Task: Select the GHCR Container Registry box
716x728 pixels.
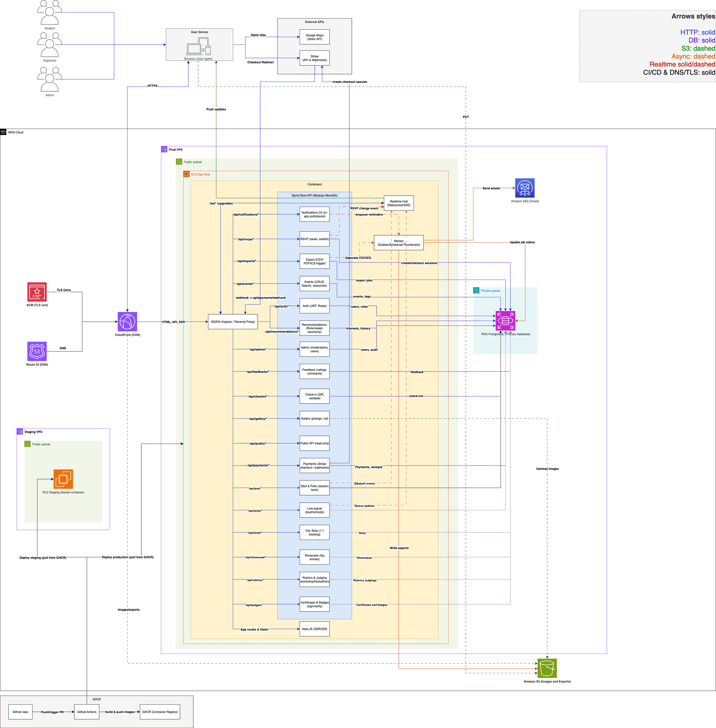Action: tap(159, 712)
